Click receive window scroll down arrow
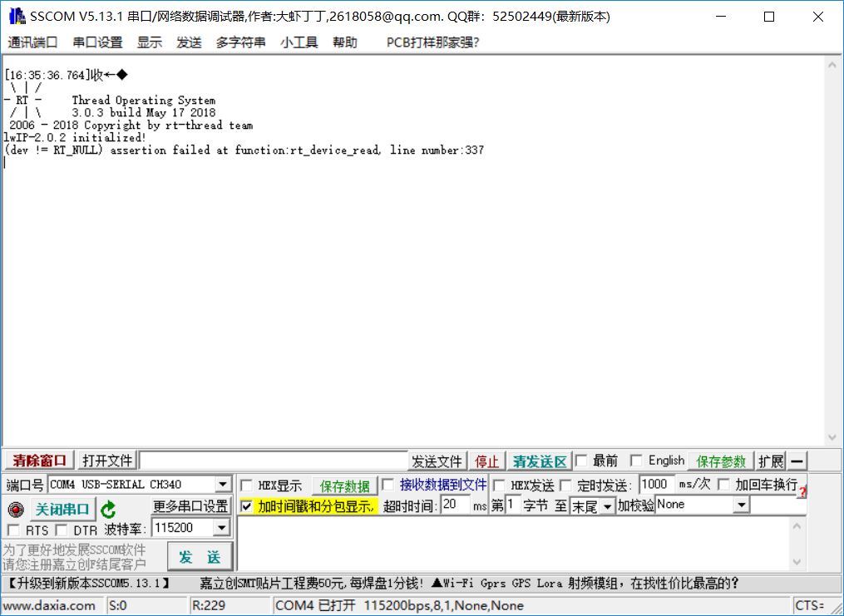 [832, 437]
